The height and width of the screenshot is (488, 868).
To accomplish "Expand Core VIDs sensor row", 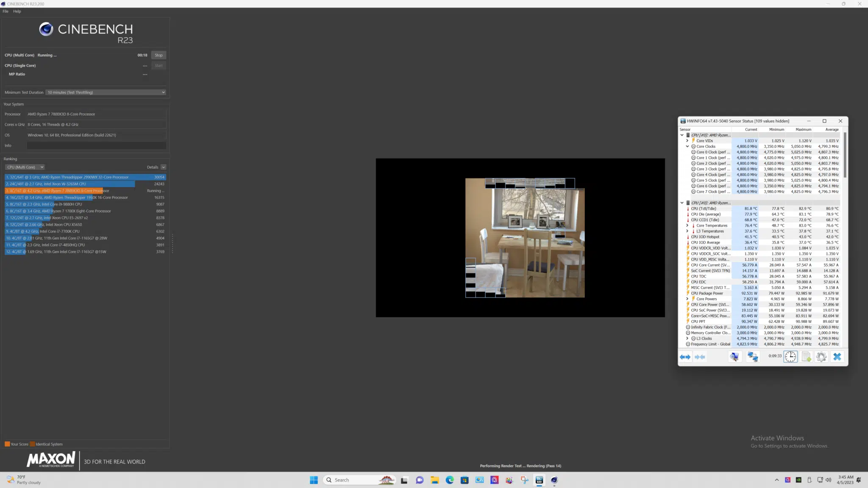I will [x=687, y=141].
